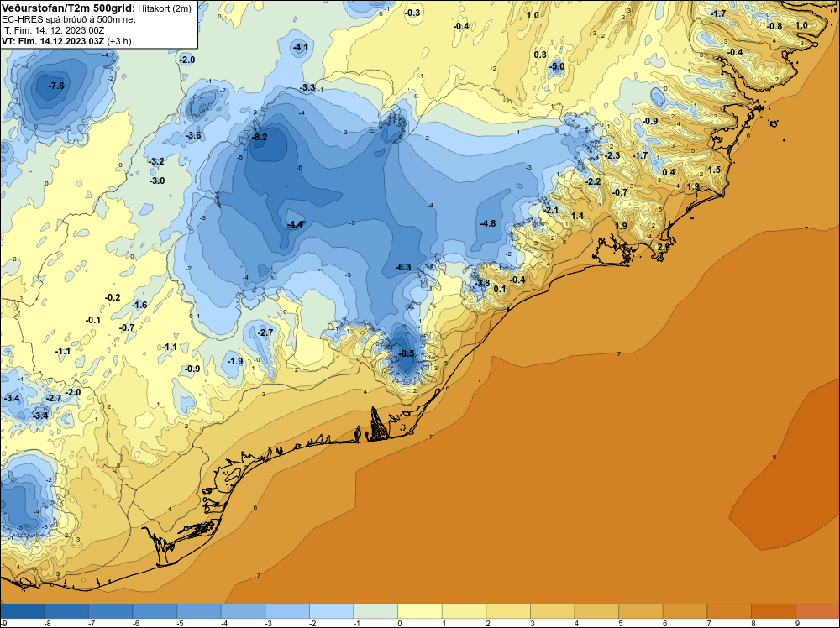Click legend color box between -3 and -2
The height and width of the screenshot is (628, 840).
pyautogui.click(x=288, y=611)
